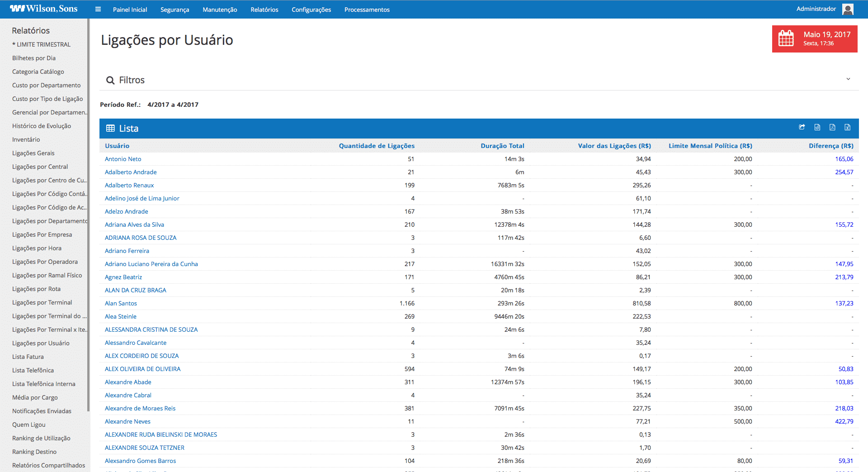The image size is (868, 472).
Task: Toggle the hamburger sidebar menu
Action: 98,10
